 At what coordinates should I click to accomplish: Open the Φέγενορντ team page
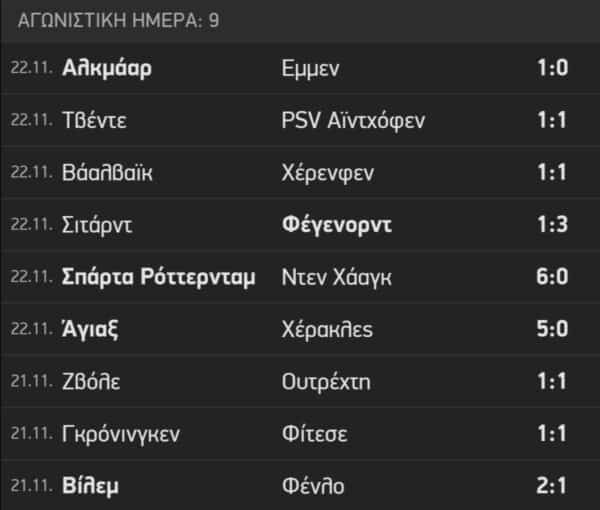point(336,225)
